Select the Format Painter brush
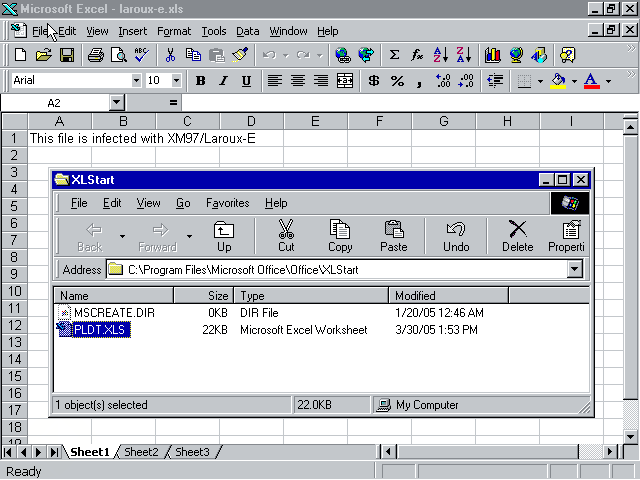 coord(240,55)
